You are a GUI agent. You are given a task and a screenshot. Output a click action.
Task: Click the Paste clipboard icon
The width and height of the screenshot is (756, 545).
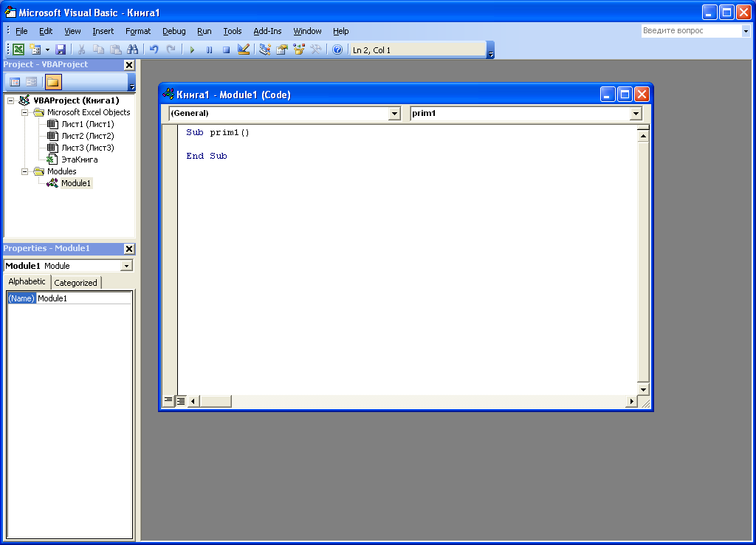point(116,49)
